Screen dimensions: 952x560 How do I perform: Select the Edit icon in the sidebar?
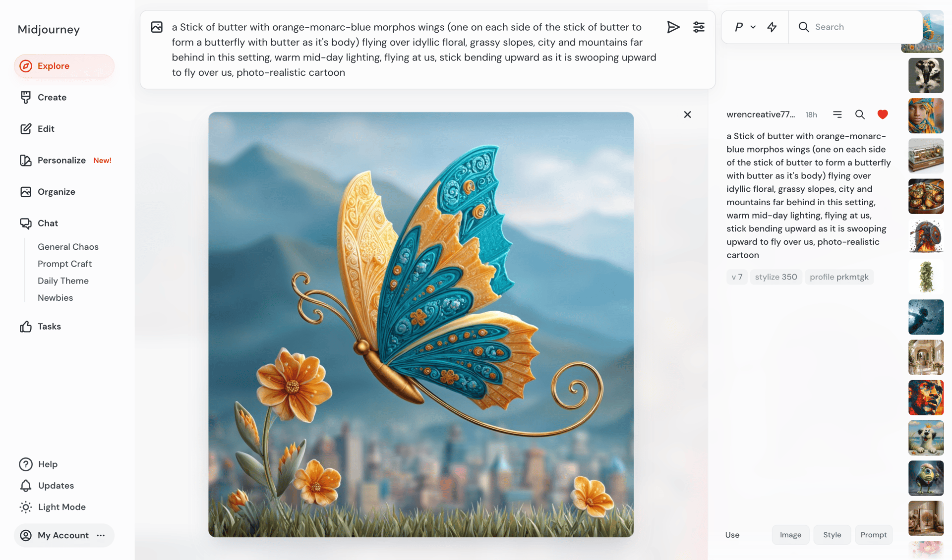click(x=26, y=128)
